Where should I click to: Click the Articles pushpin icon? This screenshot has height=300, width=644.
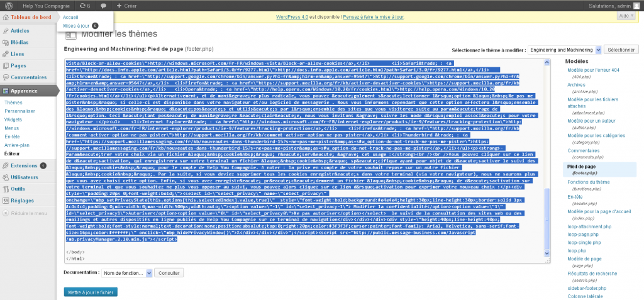(x=6, y=31)
